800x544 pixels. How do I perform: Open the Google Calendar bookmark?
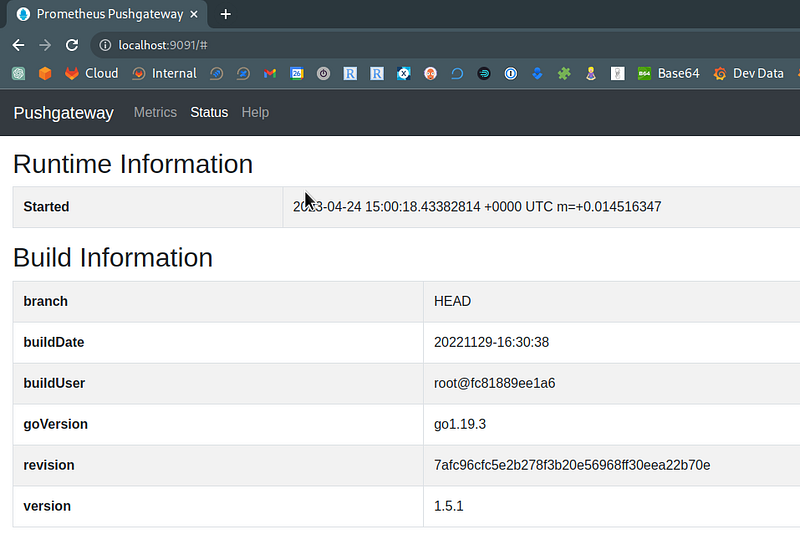[x=296, y=73]
